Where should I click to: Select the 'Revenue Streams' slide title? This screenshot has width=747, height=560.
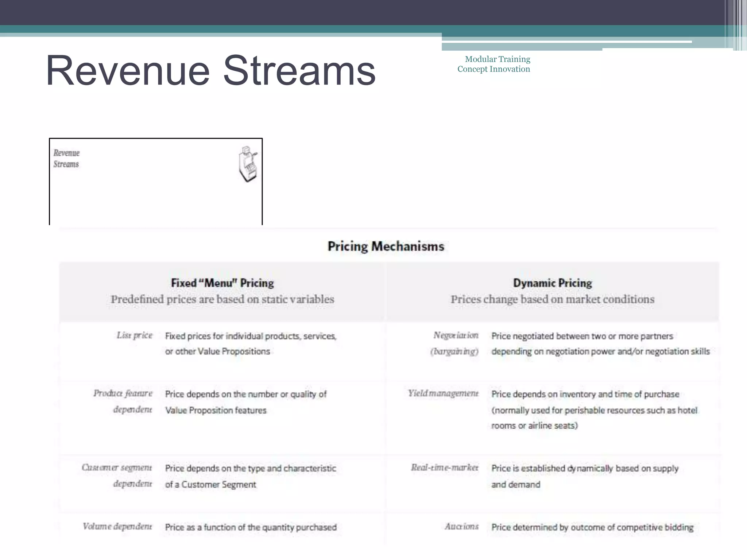[x=210, y=70]
